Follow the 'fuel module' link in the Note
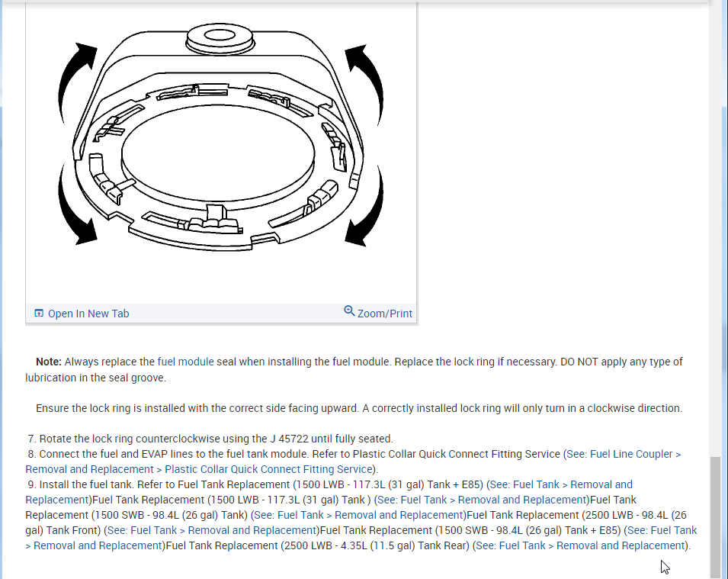Image resolution: width=728 pixels, height=579 pixels. [186, 362]
